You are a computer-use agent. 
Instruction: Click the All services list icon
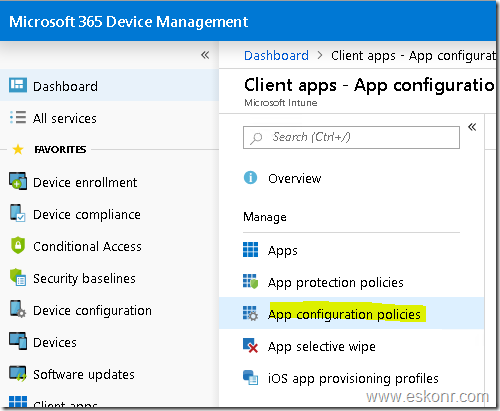coord(18,117)
